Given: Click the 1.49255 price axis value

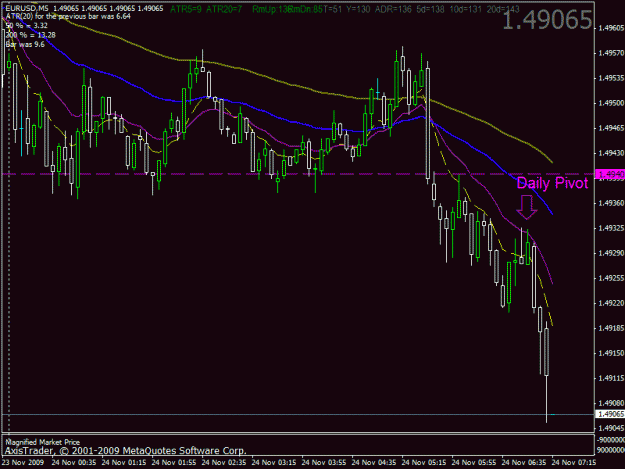Looking at the screenshot, I should pyautogui.click(x=611, y=278).
